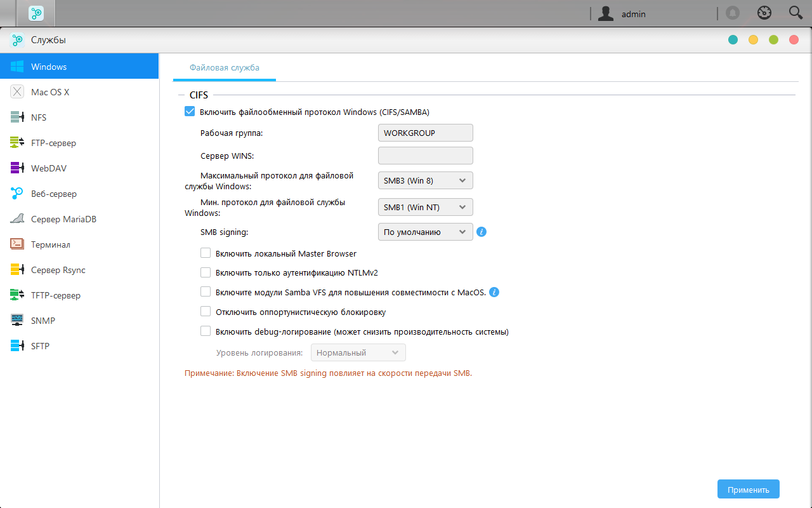
Task: Click the Терминал icon
Action: pos(17,244)
